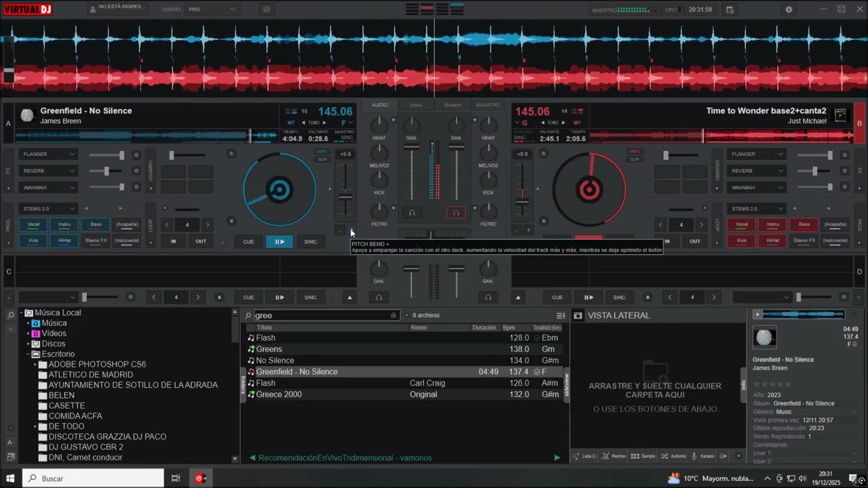
Task: Click Flanger amount slider on deck A
Action: [x=106, y=155]
